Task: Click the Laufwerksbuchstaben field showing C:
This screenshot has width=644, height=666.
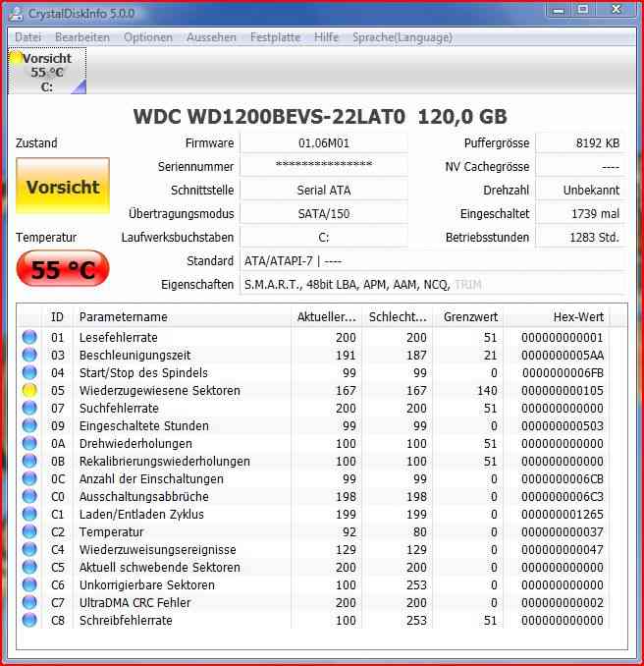Action: coord(324,237)
